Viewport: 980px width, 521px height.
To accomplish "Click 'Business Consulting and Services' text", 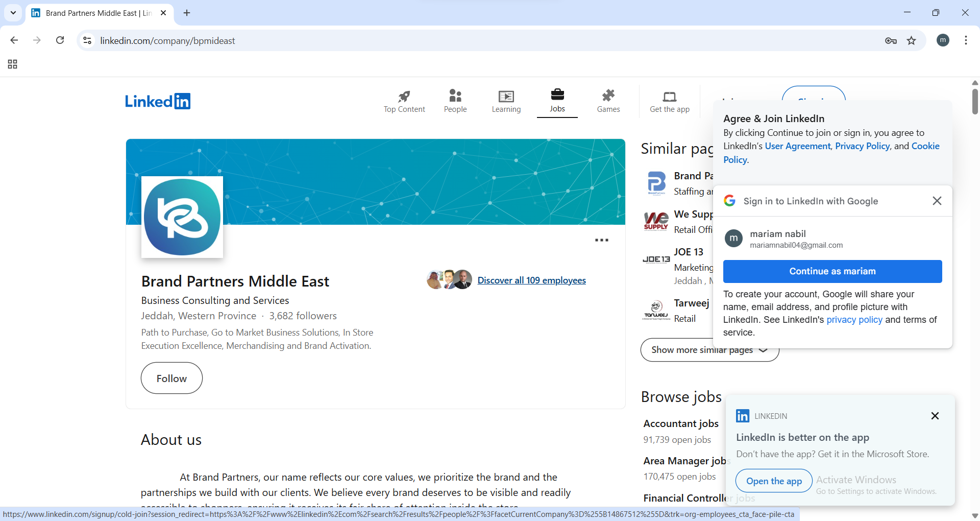I will pos(215,300).
